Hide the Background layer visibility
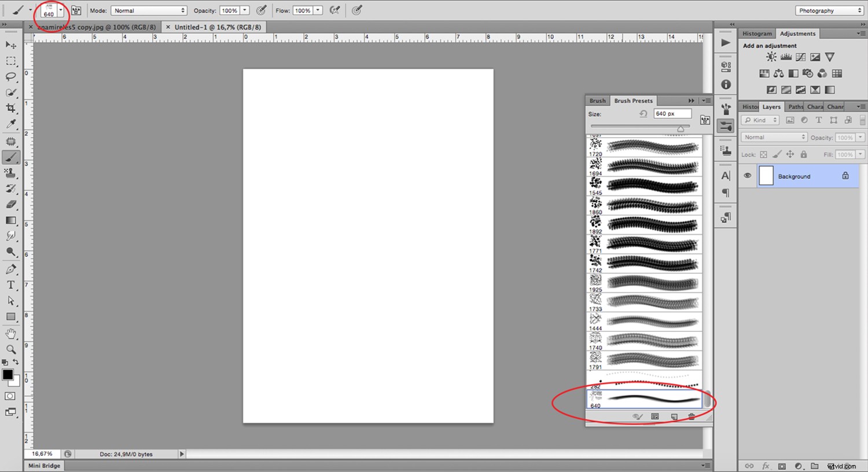This screenshot has height=472, width=868. [748, 175]
